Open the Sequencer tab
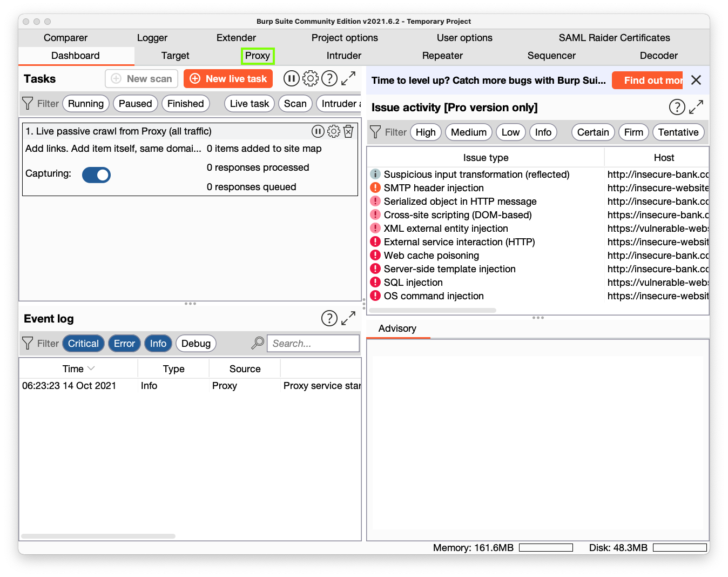Viewport: 728px width, 577px height. 551,56
